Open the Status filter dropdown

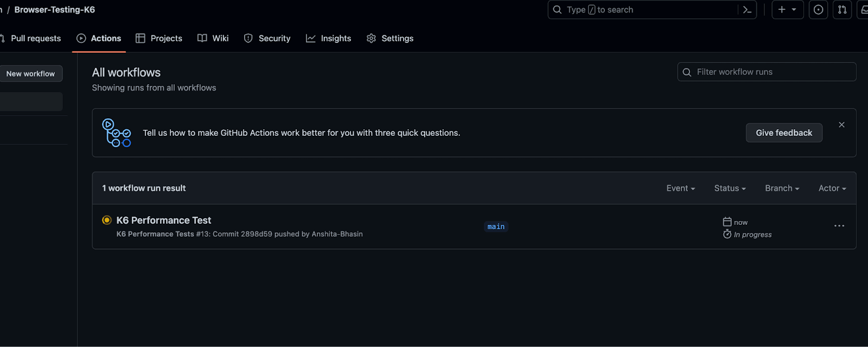730,188
